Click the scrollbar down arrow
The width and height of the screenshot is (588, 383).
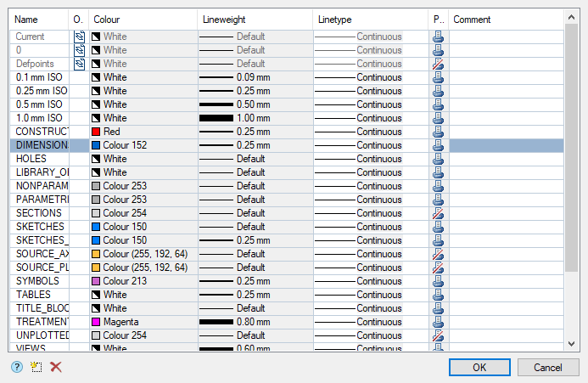[x=571, y=343]
